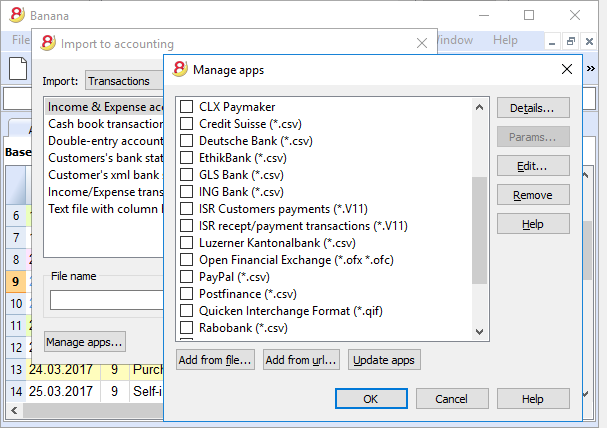The image size is (607, 428).
Task: Open the Window menu
Action: coord(455,40)
